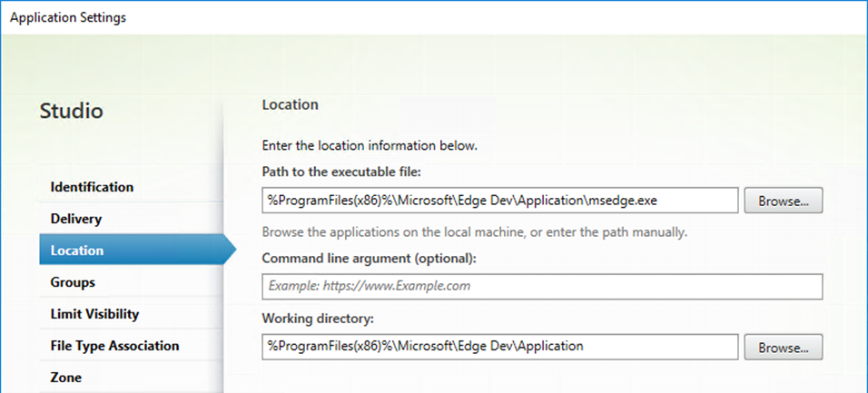Screen dimensions: 868x393
Task: Select the highlighted Location section
Action: (131, 251)
